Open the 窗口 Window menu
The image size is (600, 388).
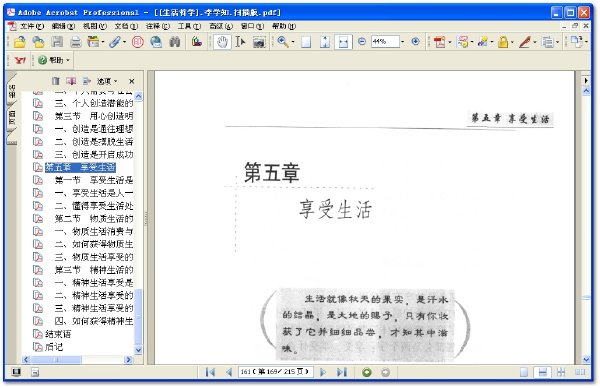(252, 26)
